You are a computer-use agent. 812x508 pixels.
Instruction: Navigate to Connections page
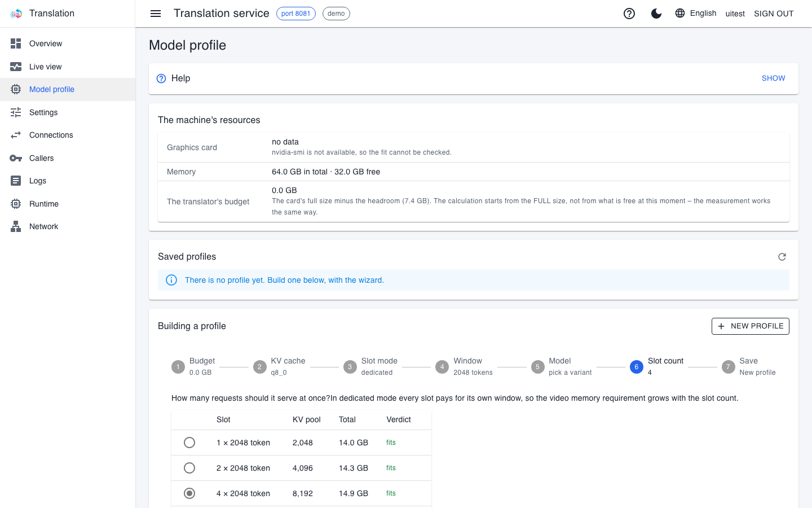point(68,135)
